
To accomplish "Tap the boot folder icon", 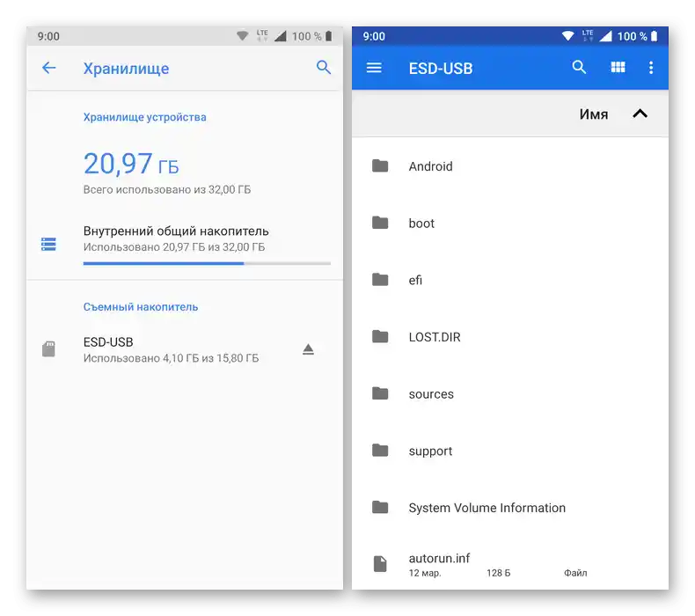I will point(380,223).
